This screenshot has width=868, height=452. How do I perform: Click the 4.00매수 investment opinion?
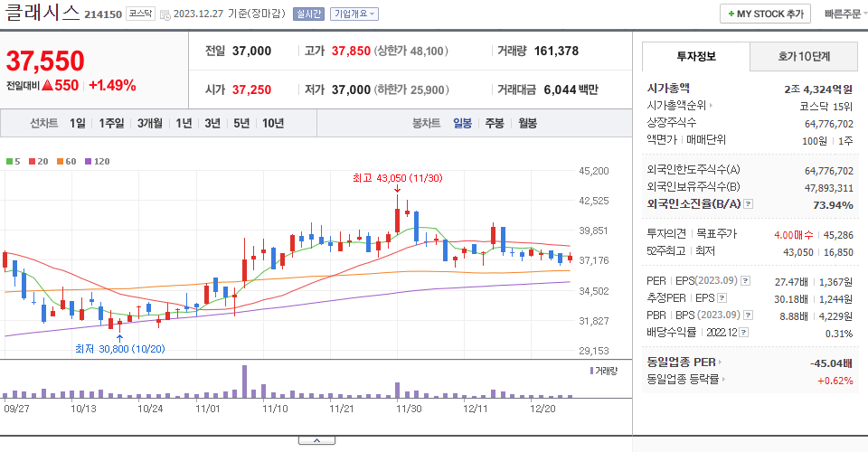[793, 235]
